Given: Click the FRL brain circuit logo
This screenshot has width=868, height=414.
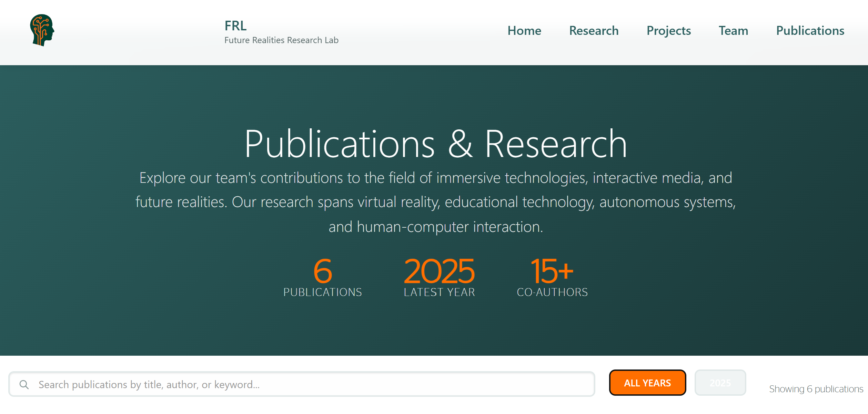Looking at the screenshot, I should click(x=42, y=30).
